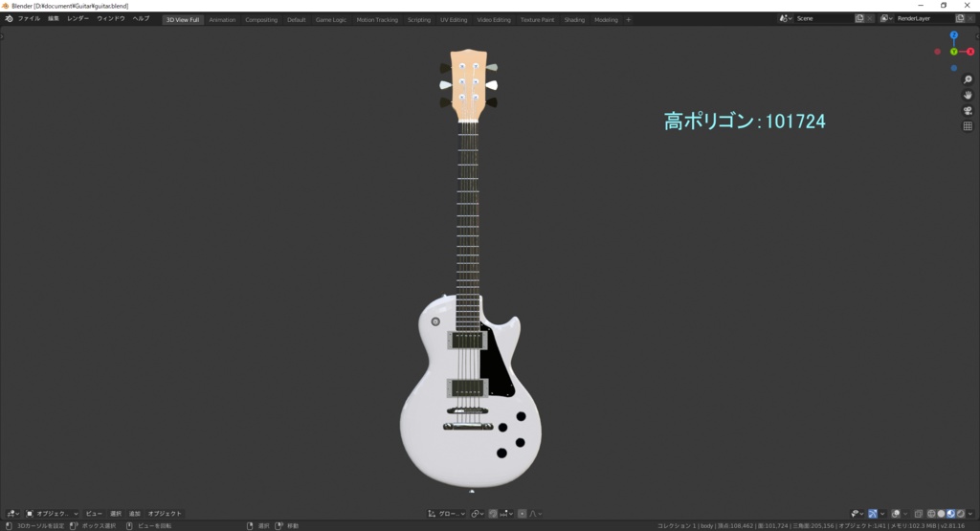Click the new scene copy icon
The height and width of the screenshot is (531, 980).
tap(859, 19)
